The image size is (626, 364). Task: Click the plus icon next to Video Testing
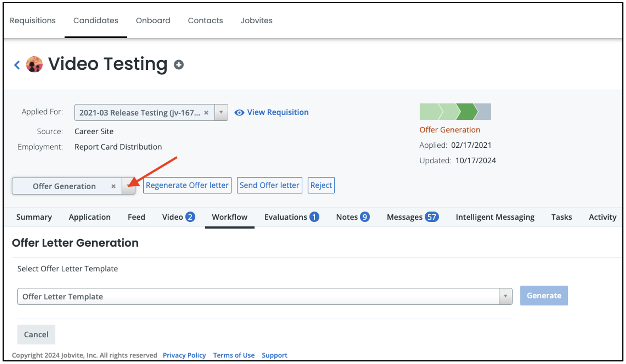pyautogui.click(x=178, y=65)
